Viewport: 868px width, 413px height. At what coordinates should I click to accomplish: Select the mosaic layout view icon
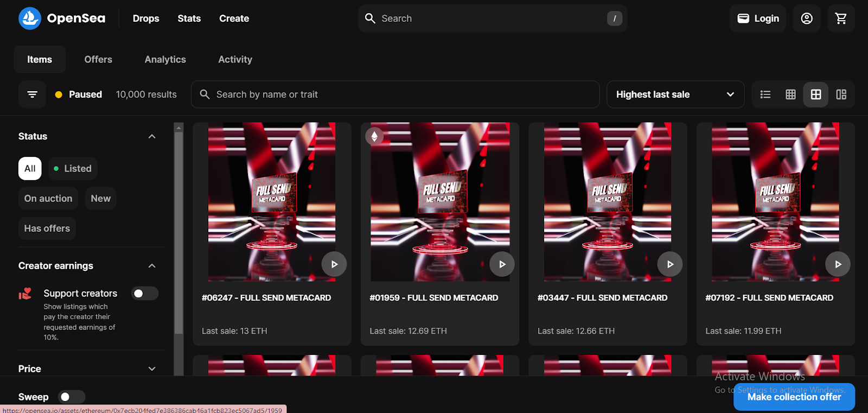tap(841, 94)
